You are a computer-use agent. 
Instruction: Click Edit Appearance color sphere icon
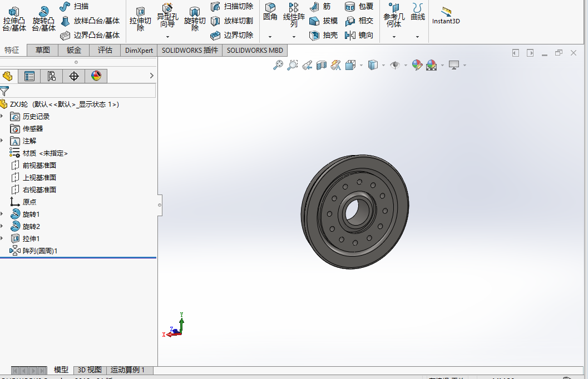pos(417,65)
